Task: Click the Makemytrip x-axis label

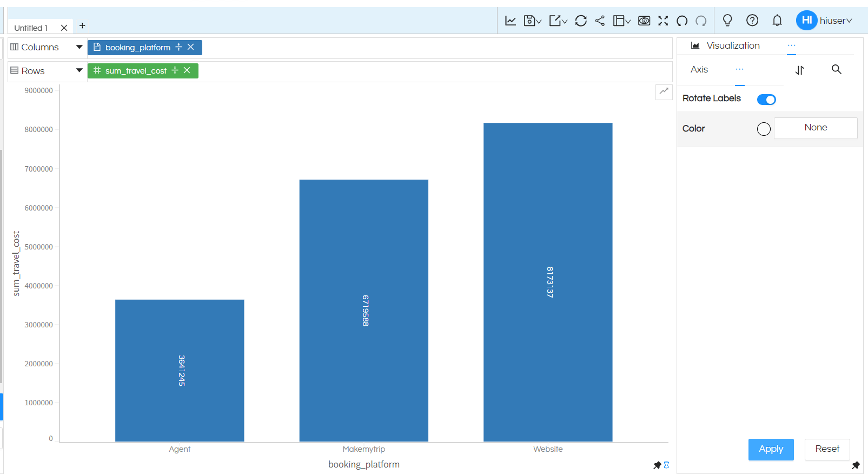Action: click(x=364, y=449)
